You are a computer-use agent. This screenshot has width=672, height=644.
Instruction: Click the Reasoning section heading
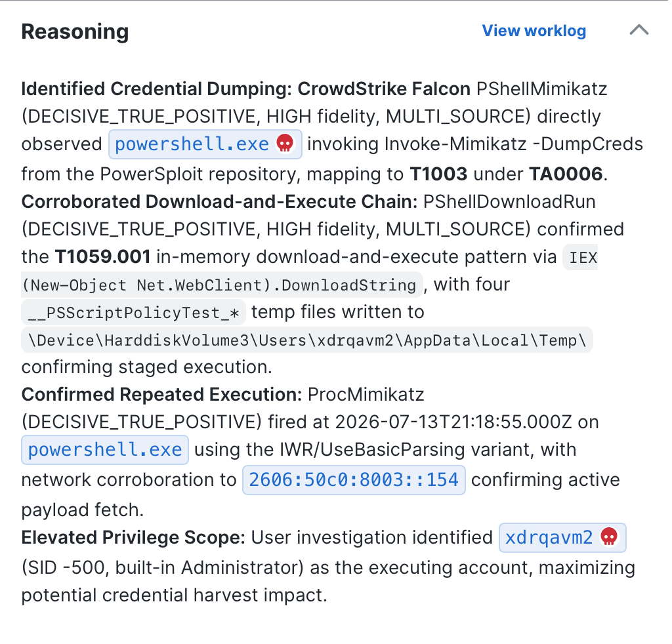click(x=75, y=31)
